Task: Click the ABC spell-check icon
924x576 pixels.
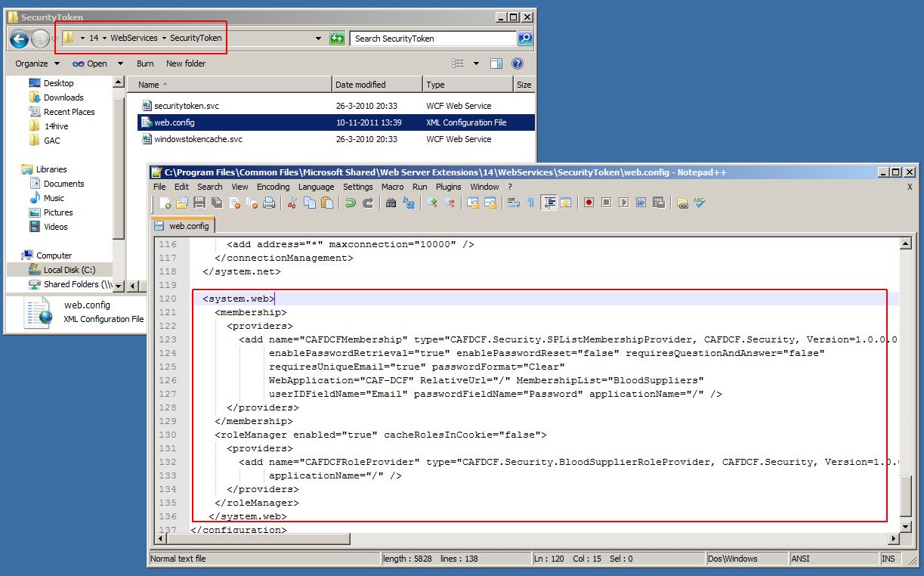Action: (700, 203)
